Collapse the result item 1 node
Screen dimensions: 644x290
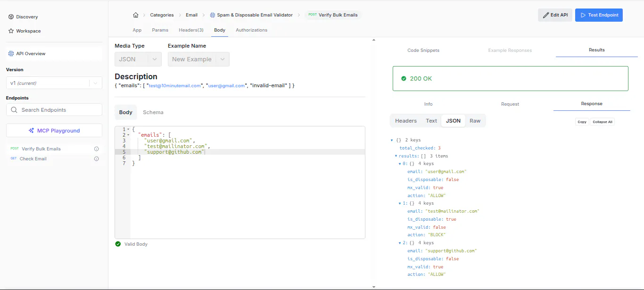pyautogui.click(x=400, y=203)
